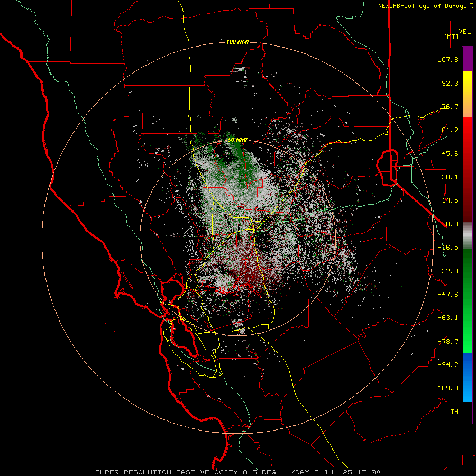The image size is (476, 476).
Task: Select the 45.6 velocity scale value
Action: tap(450, 153)
